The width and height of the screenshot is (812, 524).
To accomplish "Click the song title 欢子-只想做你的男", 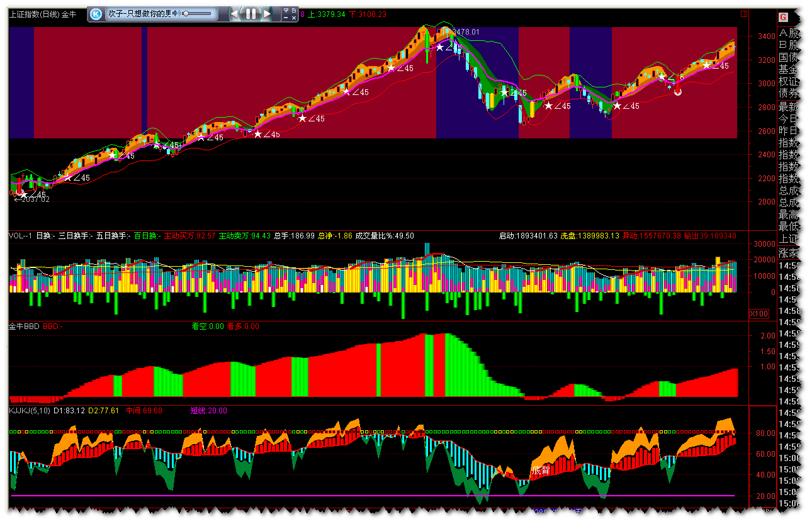I will [139, 14].
